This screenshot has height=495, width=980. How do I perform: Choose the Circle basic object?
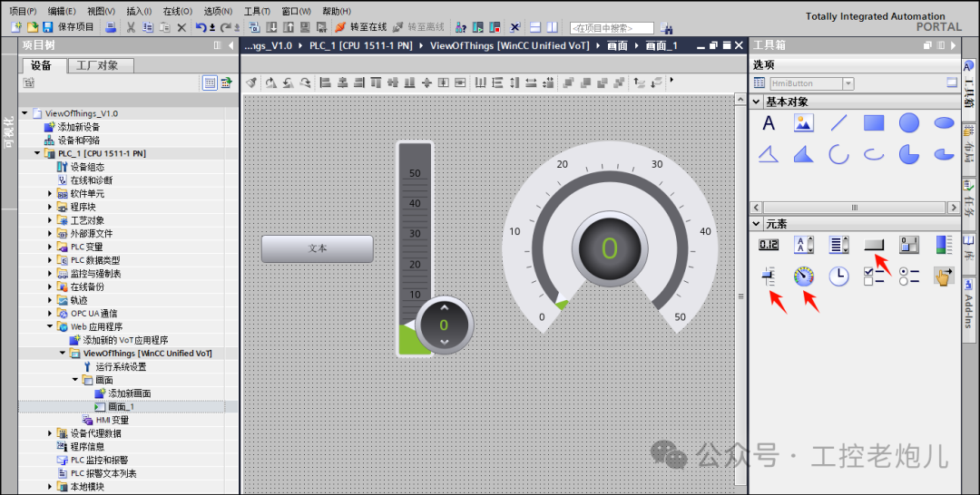click(x=908, y=123)
